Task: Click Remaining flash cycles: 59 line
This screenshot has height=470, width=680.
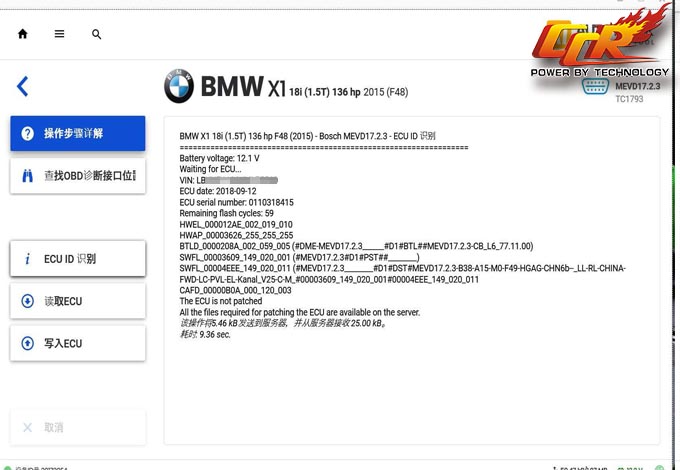Action: (226, 213)
